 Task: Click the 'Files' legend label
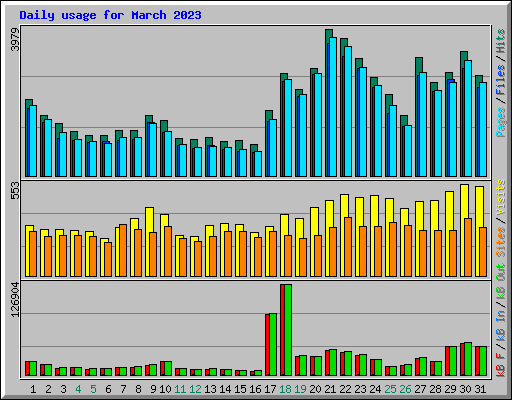pos(501,80)
